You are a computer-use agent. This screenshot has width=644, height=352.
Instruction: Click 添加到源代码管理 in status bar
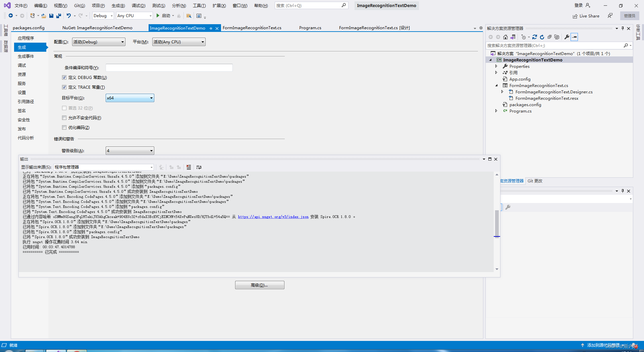[x=603, y=345]
